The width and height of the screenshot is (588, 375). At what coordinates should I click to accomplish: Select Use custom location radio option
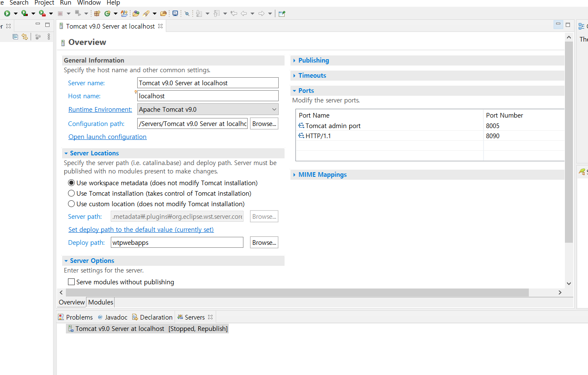pos(71,204)
